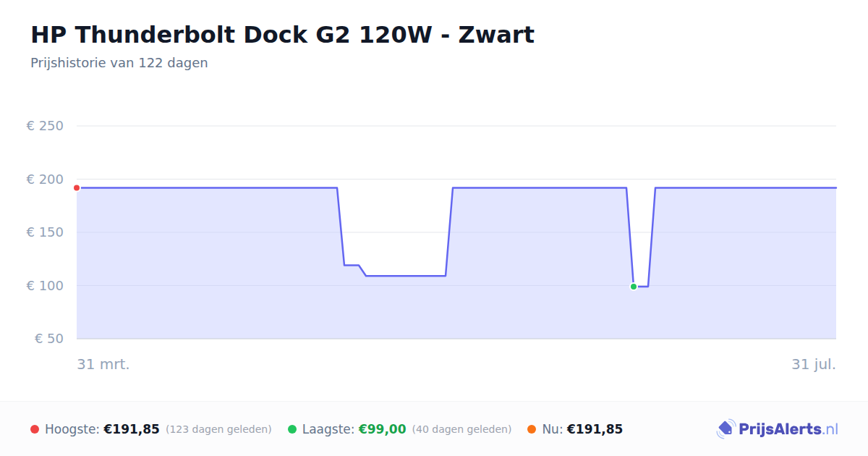Select the HP Thunderbolt Dock G2 title

click(x=282, y=34)
